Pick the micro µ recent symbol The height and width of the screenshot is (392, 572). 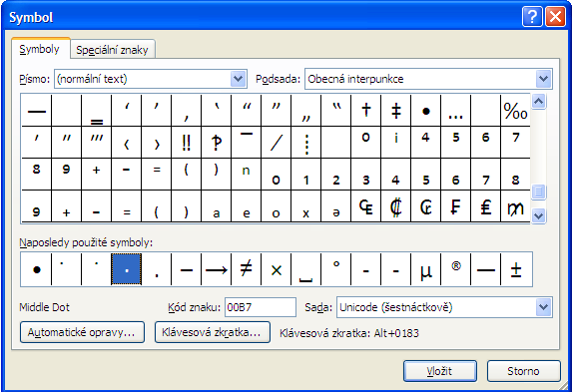click(425, 269)
